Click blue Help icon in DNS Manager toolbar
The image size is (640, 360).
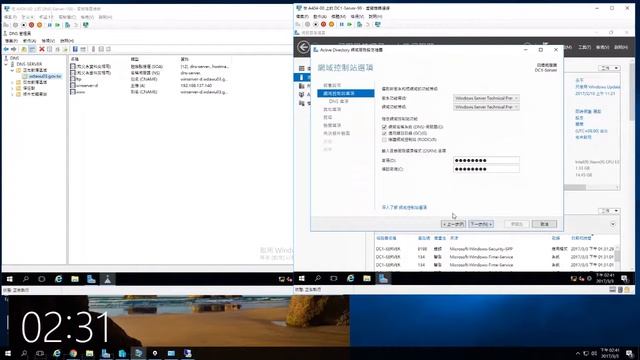click(x=75, y=49)
